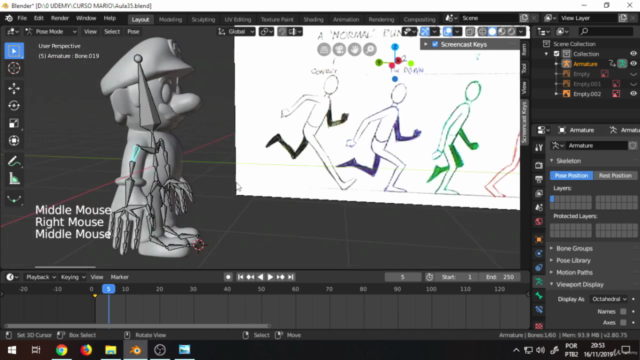The image size is (640, 360).
Task: Open the World properties tab
Action: 539,222
